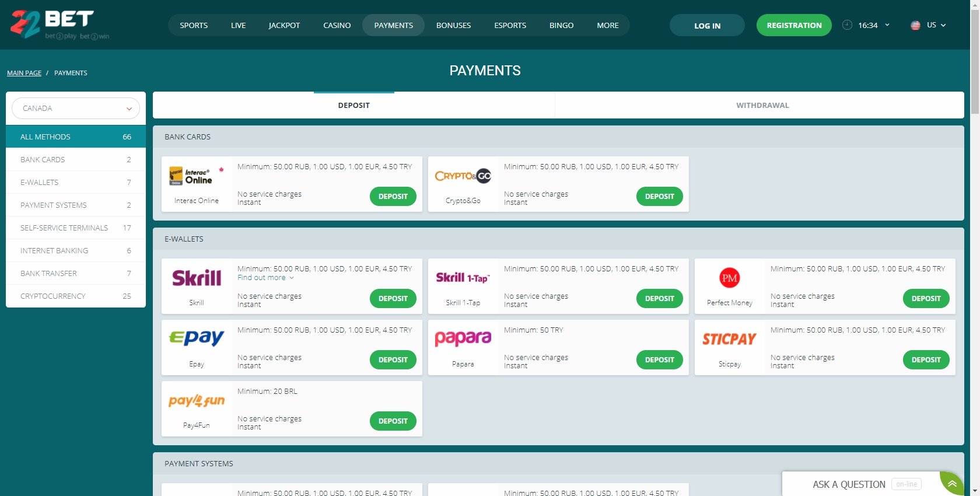Click the clock icon beside 16:34
980x496 pixels.
(847, 25)
